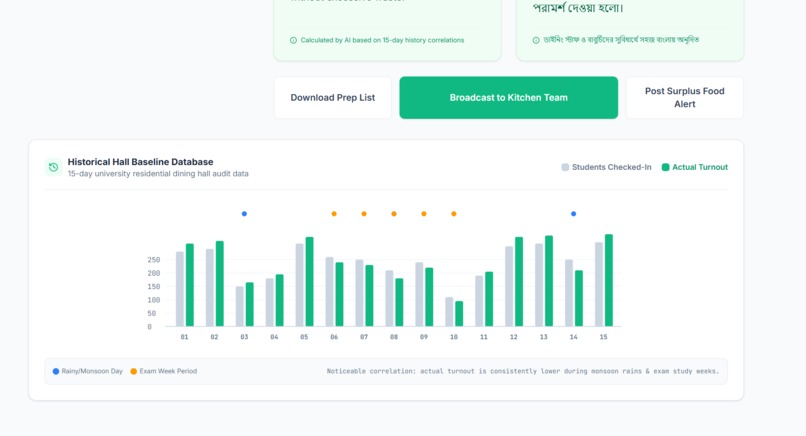
Task: Click the 'Noticeable correlation' note text
Action: [523, 371]
